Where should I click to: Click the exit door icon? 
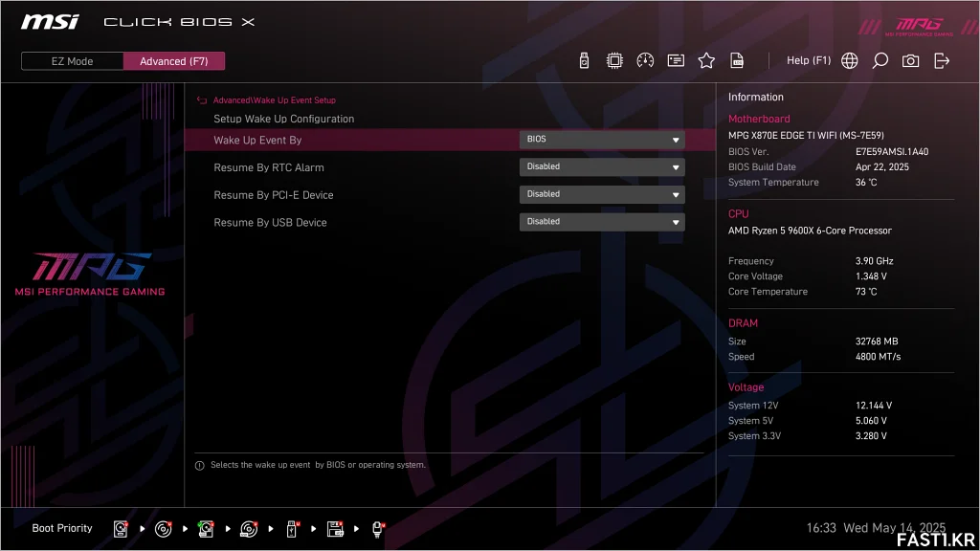pyautogui.click(x=942, y=60)
